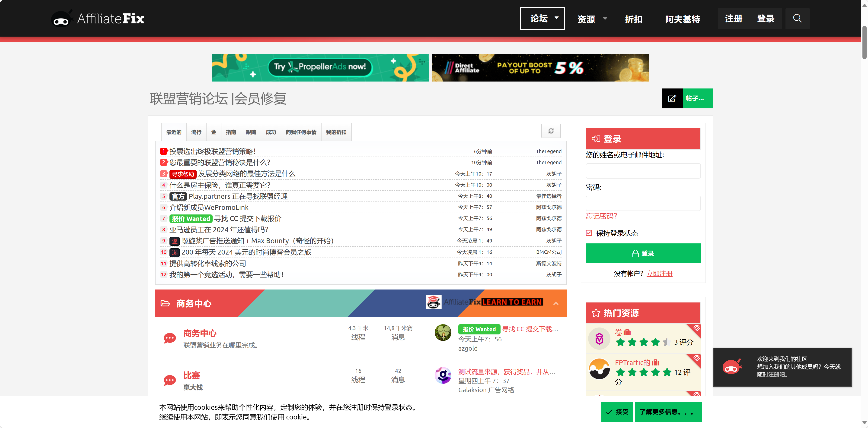The image size is (868, 428).
Task: Open the 论坛 dropdown arrow
Action: pos(557,18)
